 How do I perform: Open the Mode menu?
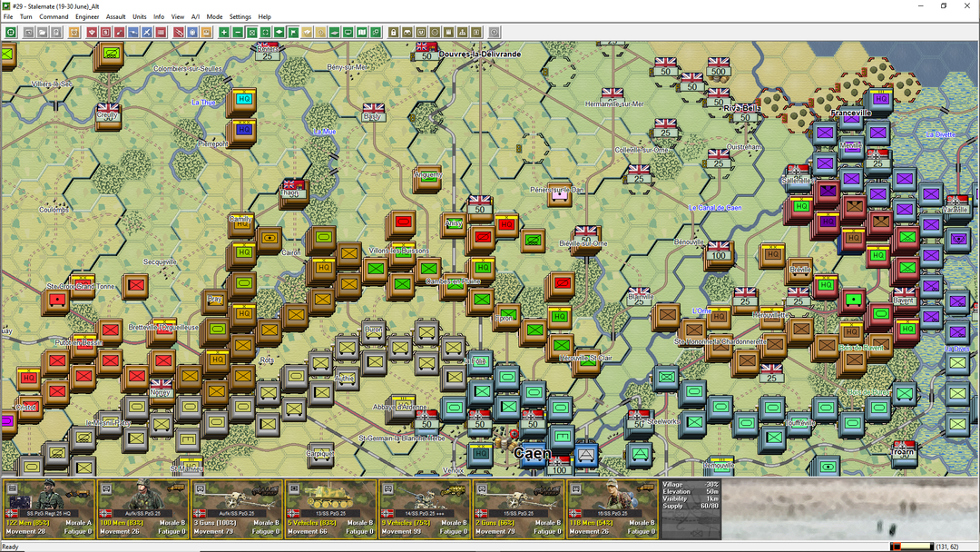[x=214, y=17]
